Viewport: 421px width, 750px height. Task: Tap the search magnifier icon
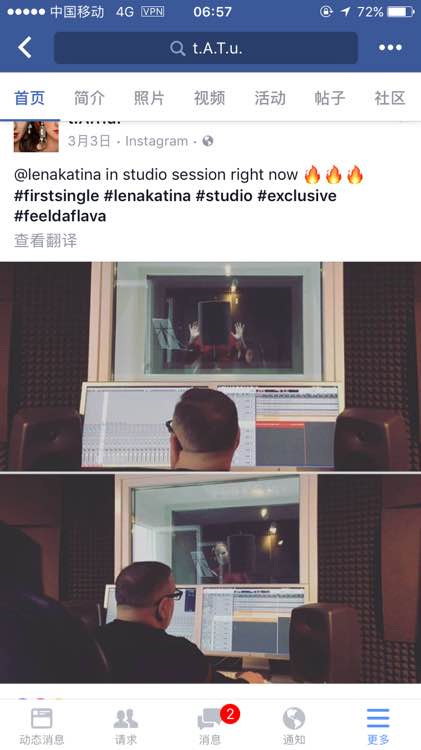pyautogui.click(x=177, y=48)
